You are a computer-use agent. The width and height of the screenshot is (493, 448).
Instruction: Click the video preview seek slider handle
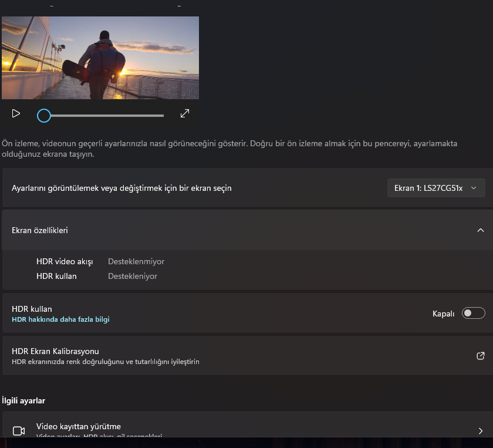44,116
